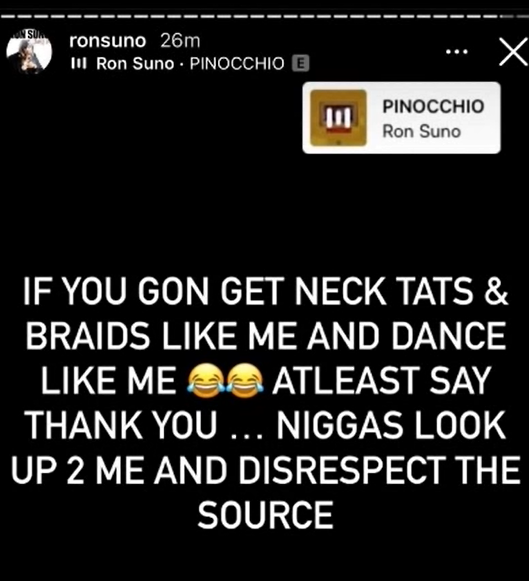The width and height of the screenshot is (529, 581).
Task: Tap the laughing emoji beside 'ATLEAST'
Action: (x=245, y=381)
